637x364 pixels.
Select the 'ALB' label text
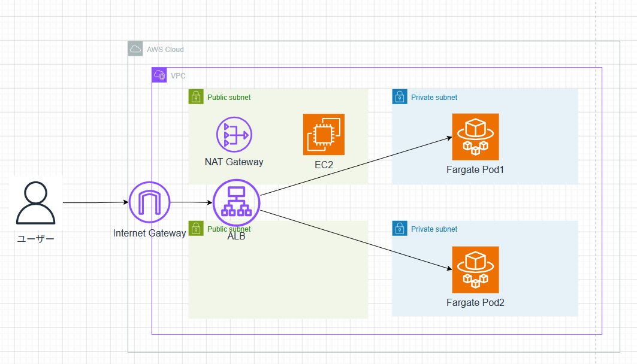237,236
